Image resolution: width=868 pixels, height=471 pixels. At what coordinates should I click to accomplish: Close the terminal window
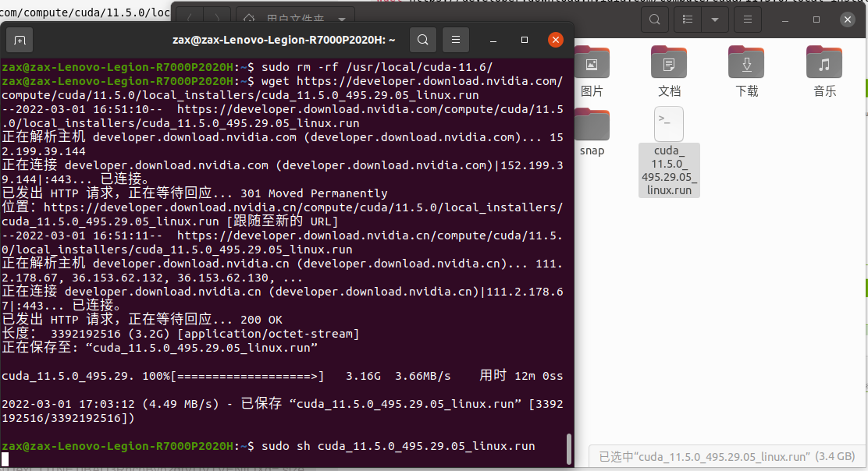tap(555, 40)
